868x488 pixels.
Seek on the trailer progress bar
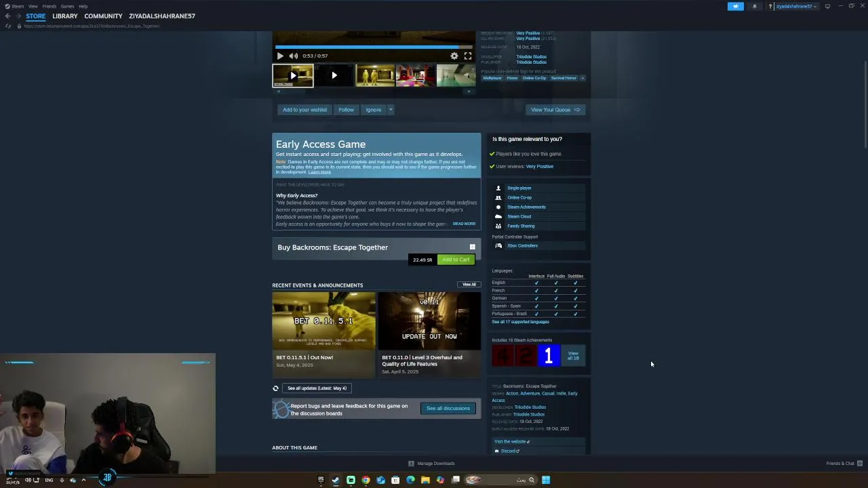pos(374,47)
